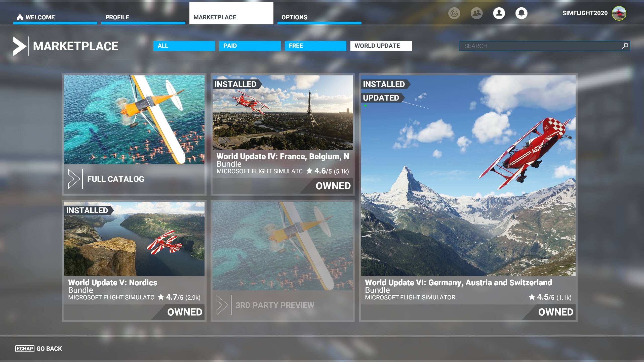This screenshot has width=644, height=362.
Task: Click the SIMFLIGHT2020 avatar picture
Action: coord(619,13)
